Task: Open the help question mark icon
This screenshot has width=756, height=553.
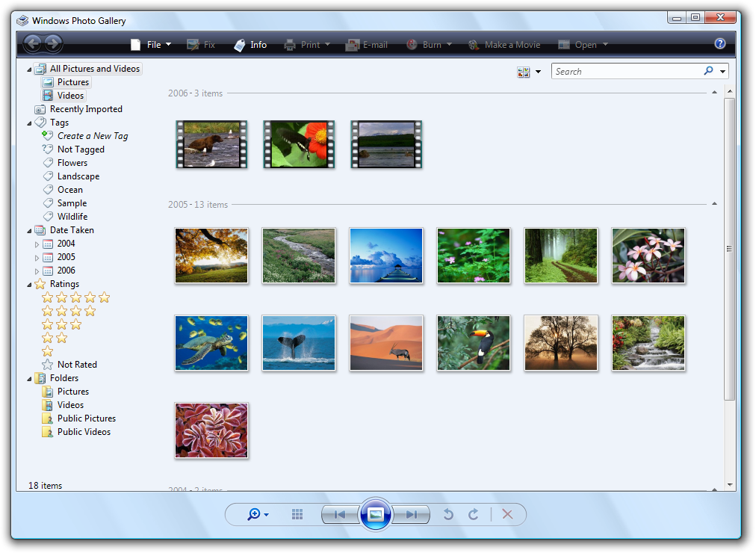Action: click(x=719, y=44)
